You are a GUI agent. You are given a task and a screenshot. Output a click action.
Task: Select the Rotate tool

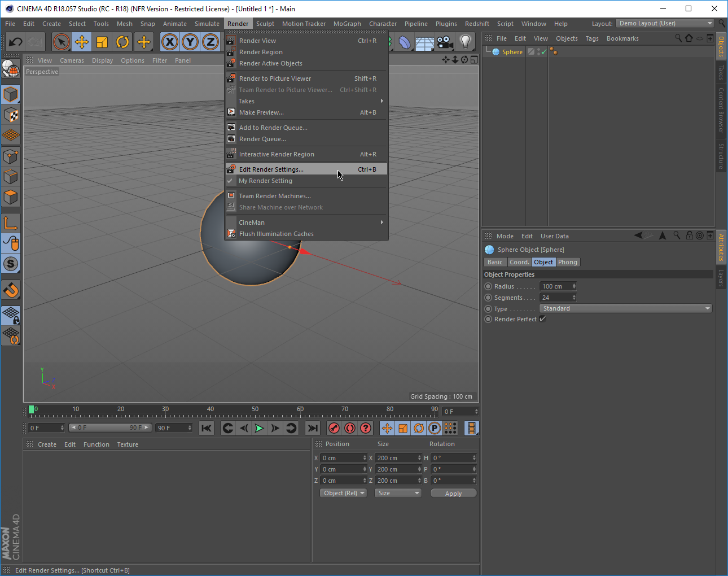pyautogui.click(x=122, y=42)
